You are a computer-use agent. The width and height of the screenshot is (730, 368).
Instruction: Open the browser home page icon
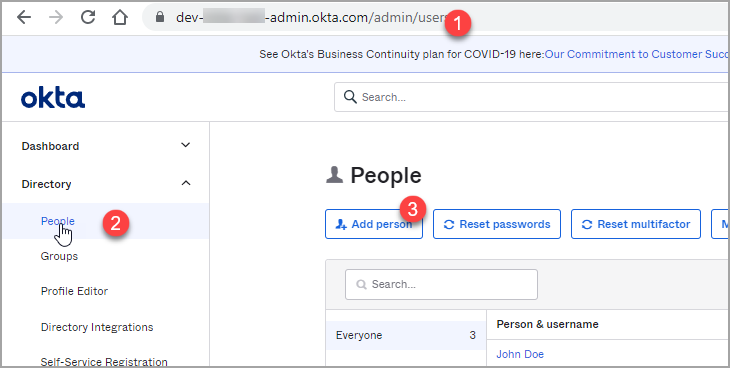coord(120,17)
